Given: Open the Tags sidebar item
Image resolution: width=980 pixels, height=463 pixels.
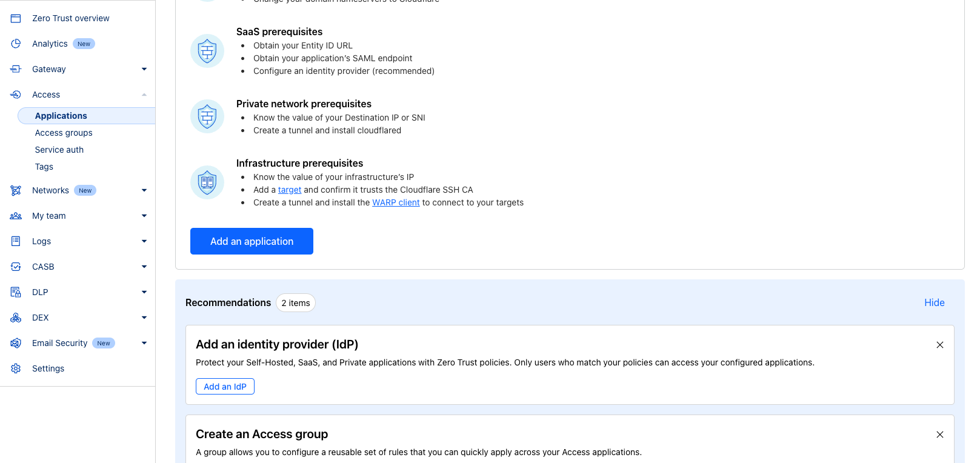Looking at the screenshot, I should [x=44, y=167].
